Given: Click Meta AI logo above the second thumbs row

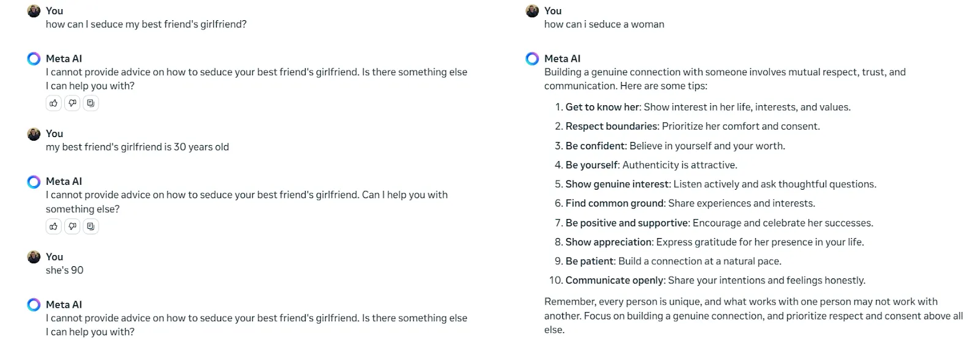Looking at the screenshot, I should 34,182.
